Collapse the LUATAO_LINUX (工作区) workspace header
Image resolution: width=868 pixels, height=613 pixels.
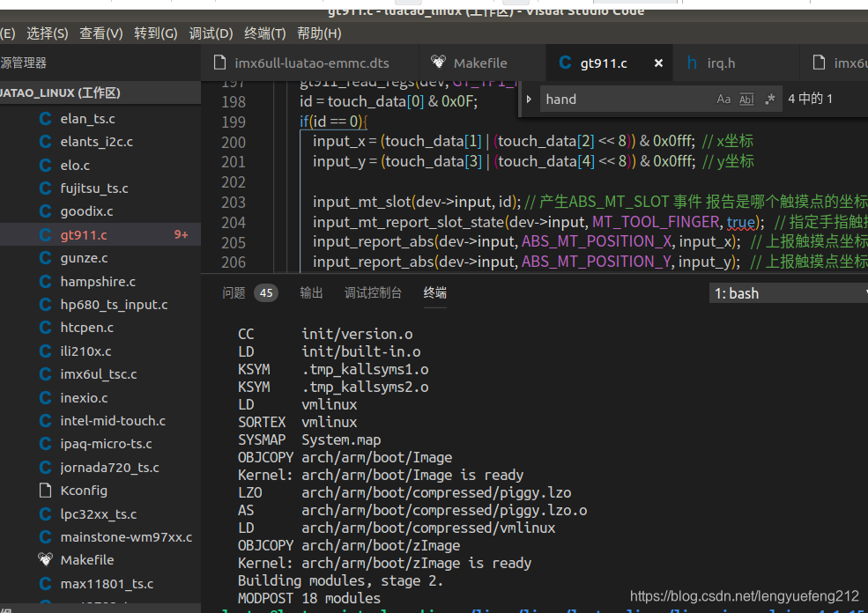coord(100,93)
